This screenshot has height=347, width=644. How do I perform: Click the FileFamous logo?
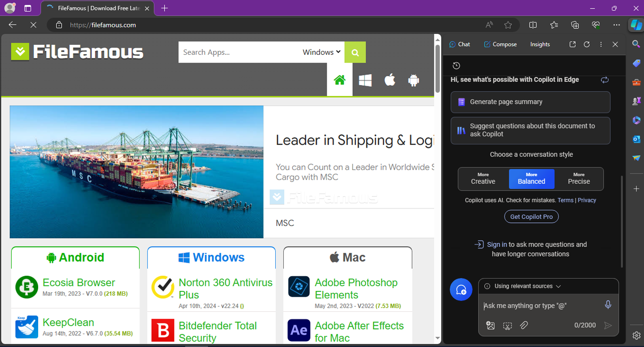point(77,52)
